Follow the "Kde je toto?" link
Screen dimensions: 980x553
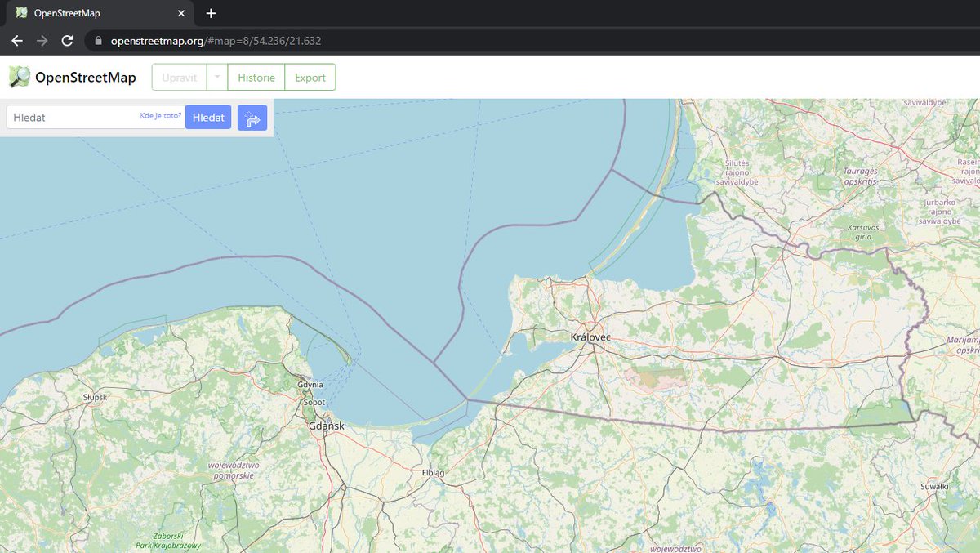(x=160, y=116)
